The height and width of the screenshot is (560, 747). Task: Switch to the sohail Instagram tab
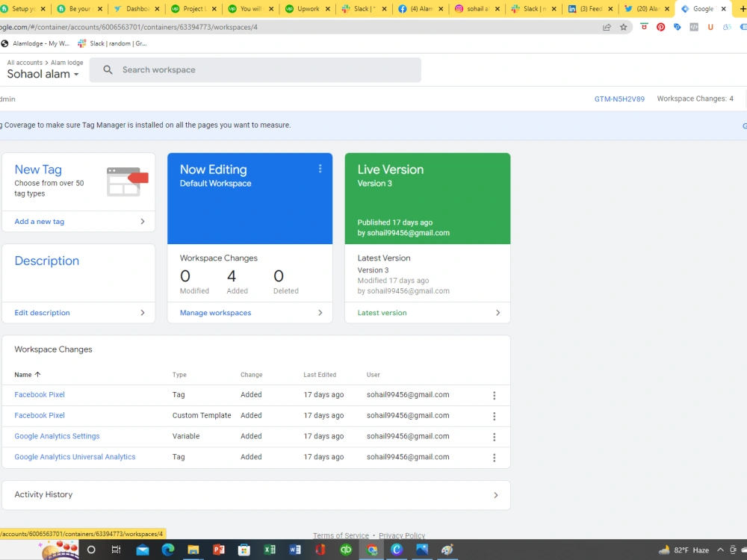477,8
